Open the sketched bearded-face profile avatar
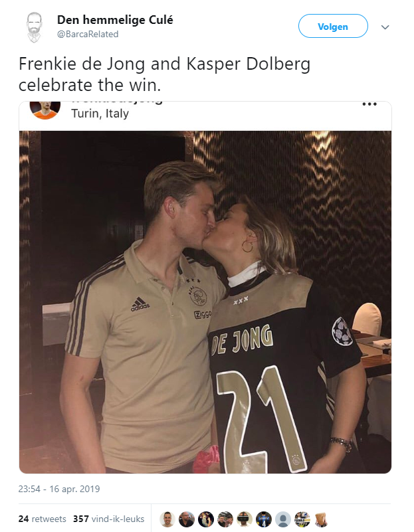 [x=34, y=27]
